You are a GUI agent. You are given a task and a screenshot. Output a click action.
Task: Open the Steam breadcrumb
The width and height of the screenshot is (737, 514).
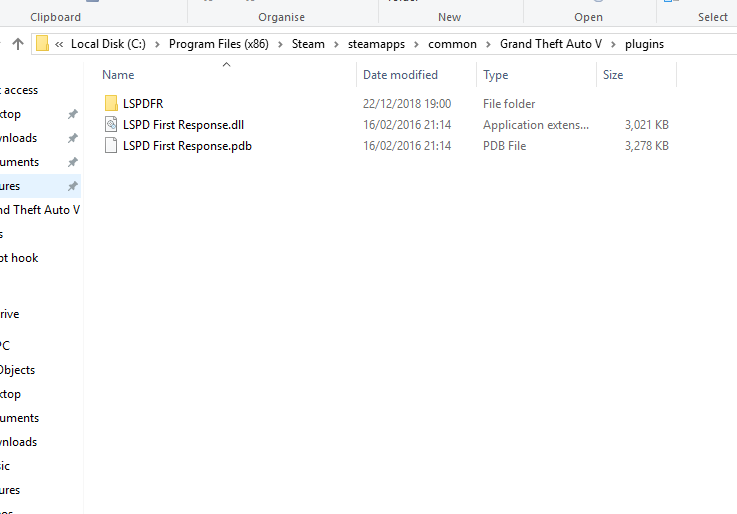[308, 44]
